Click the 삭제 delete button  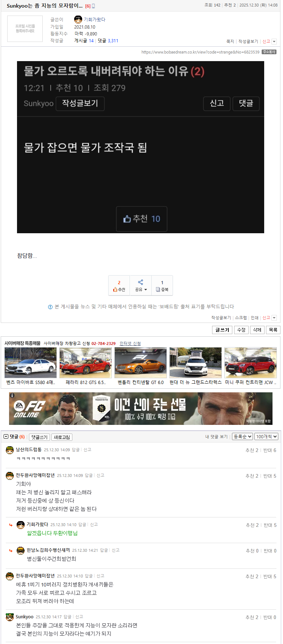pyautogui.click(x=257, y=330)
